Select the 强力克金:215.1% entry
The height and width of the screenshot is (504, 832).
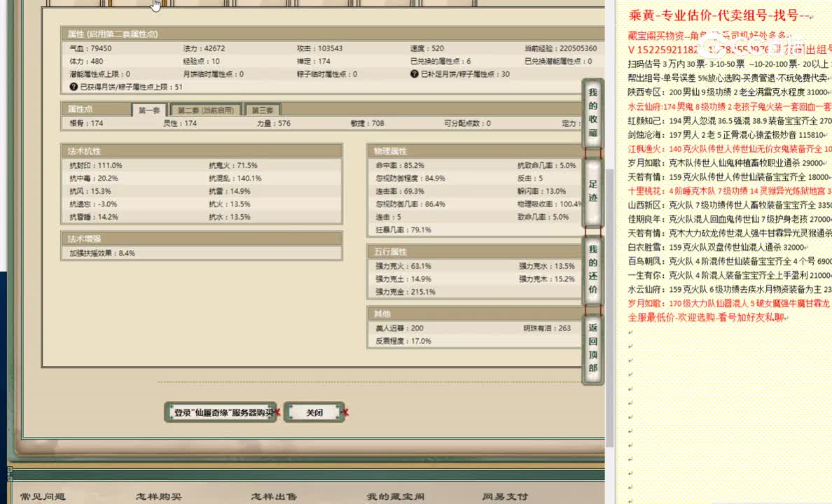click(x=405, y=292)
